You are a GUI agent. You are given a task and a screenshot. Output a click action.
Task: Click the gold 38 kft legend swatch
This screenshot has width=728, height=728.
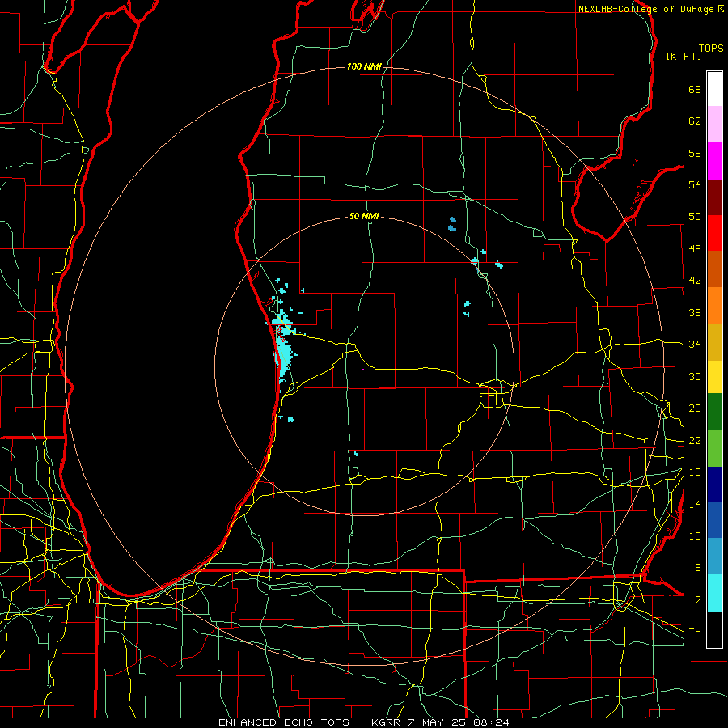[x=714, y=342]
